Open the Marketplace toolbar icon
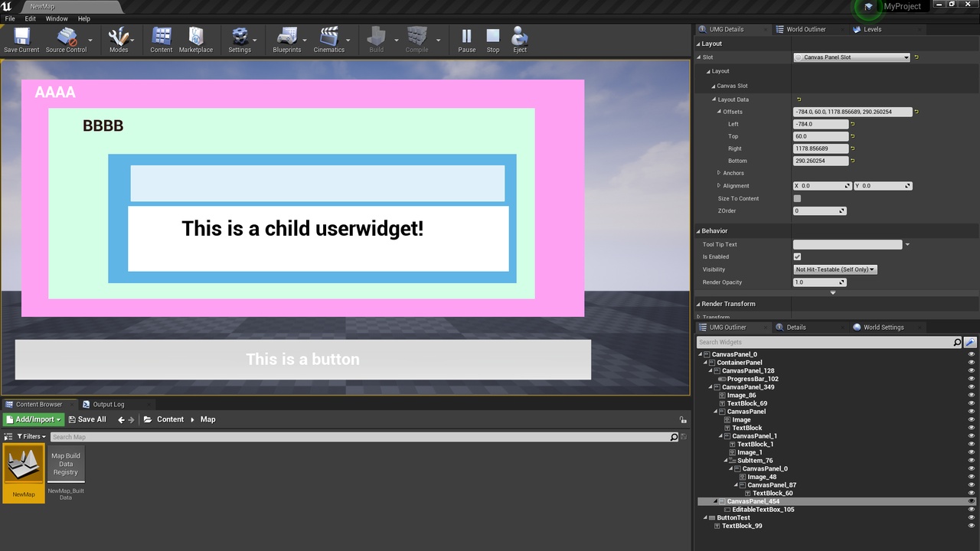 point(196,40)
